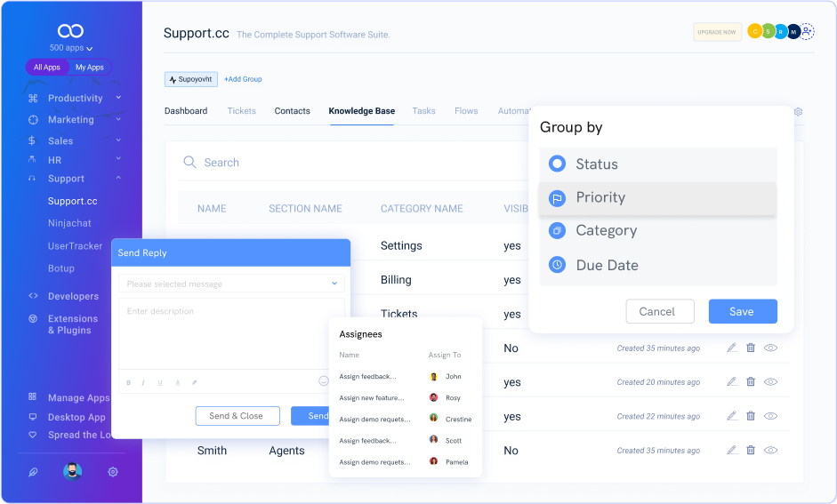Screen dimensions: 837x504
Task: Toggle italic in the reply editor
Action: tap(143, 382)
